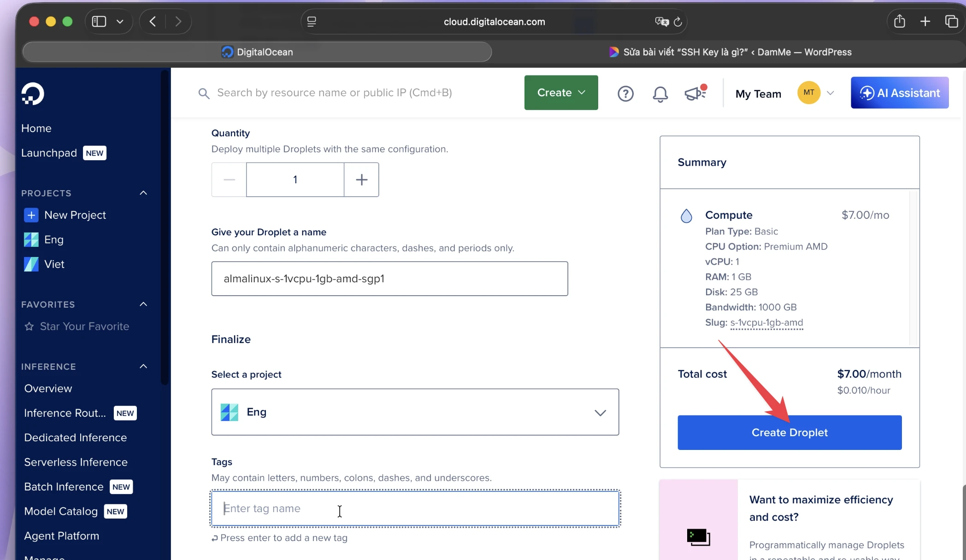The height and width of the screenshot is (560, 966).
Task: Expand the account menu chevron beside the avatar
Action: (831, 93)
